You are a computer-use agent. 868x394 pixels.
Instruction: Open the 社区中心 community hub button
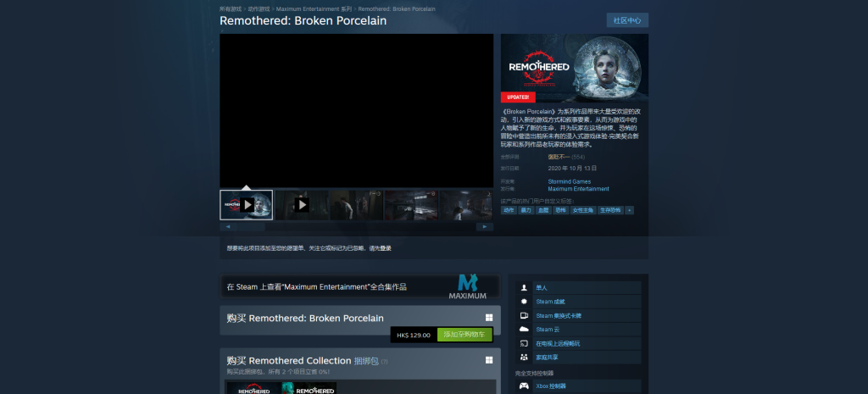(627, 20)
